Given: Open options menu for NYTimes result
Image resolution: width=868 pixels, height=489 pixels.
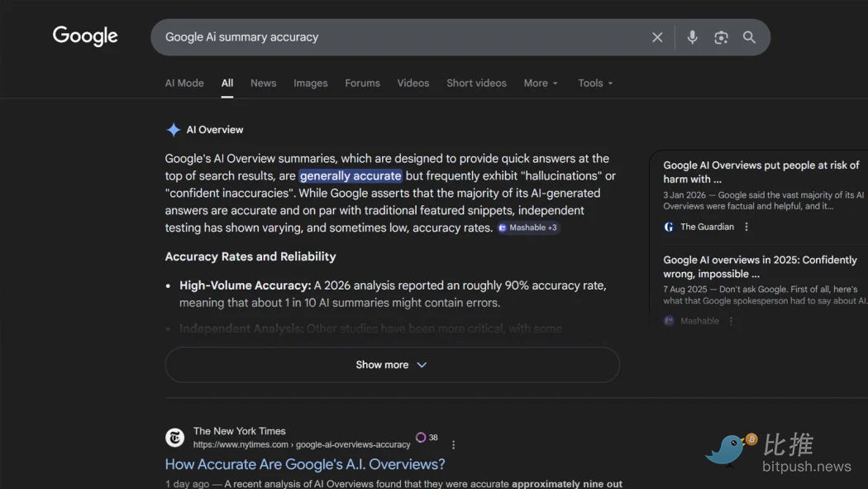Looking at the screenshot, I should [453, 444].
